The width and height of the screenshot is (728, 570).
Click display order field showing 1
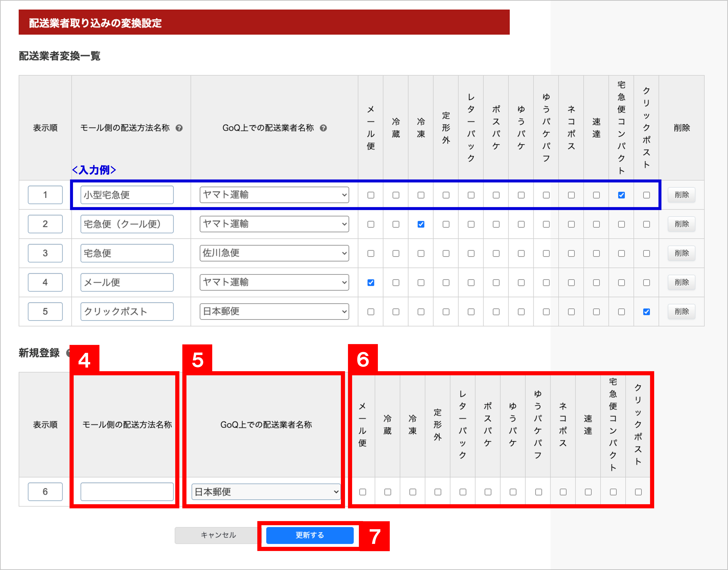(x=45, y=195)
